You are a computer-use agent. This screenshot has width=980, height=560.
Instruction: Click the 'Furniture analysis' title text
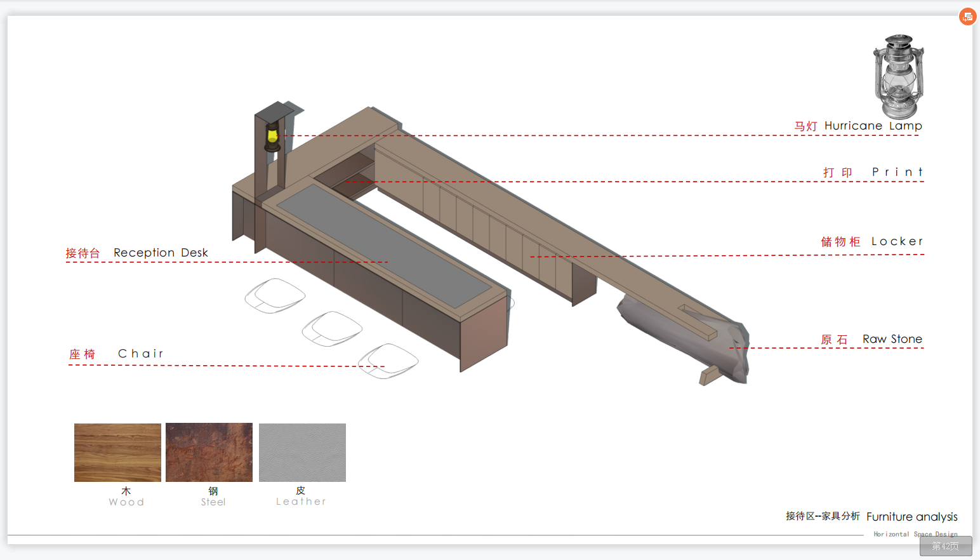click(912, 517)
